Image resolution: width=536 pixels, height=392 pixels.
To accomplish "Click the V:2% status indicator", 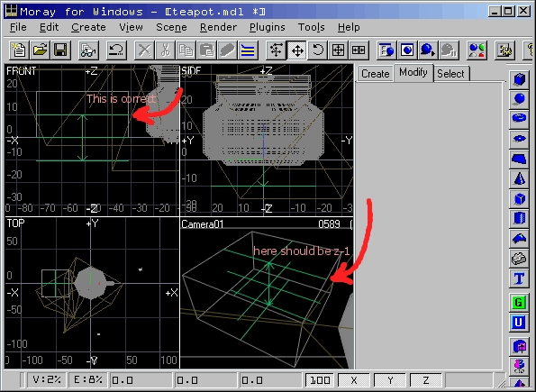I will pyautogui.click(x=47, y=379).
